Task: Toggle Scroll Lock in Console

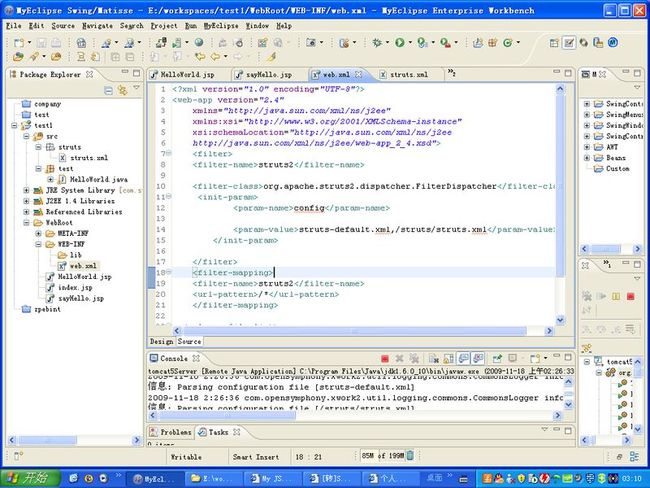Action: tap(449, 359)
